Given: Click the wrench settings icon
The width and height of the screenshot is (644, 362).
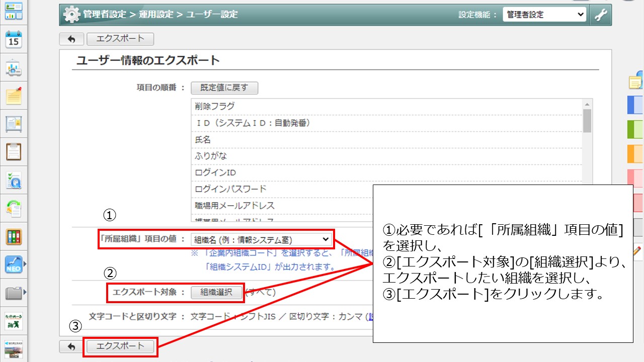Looking at the screenshot, I should [x=601, y=15].
